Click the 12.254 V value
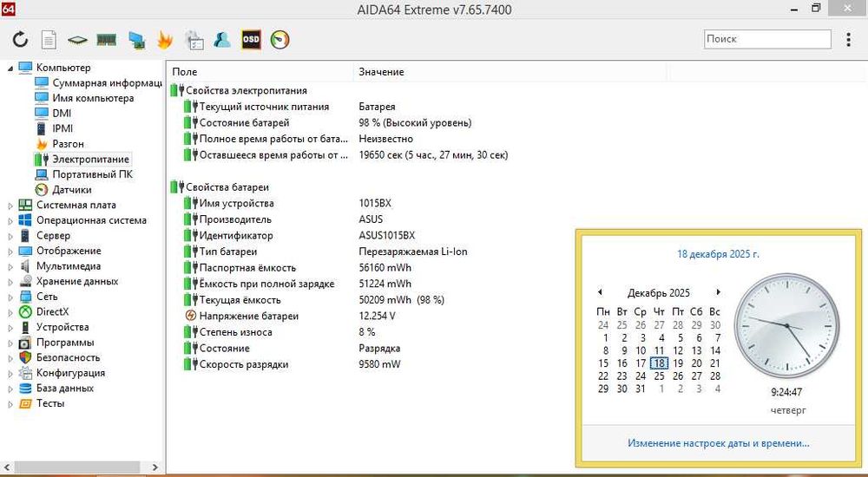 tap(377, 316)
